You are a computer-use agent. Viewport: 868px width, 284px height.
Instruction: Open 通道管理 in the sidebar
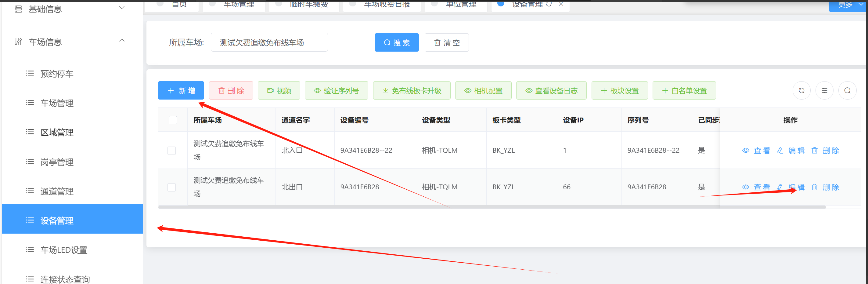(x=72, y=191)
